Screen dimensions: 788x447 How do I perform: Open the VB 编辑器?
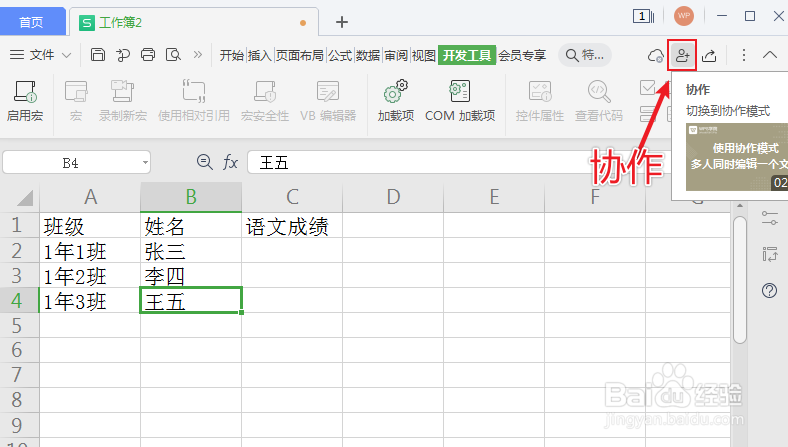[x=328, y=101]
